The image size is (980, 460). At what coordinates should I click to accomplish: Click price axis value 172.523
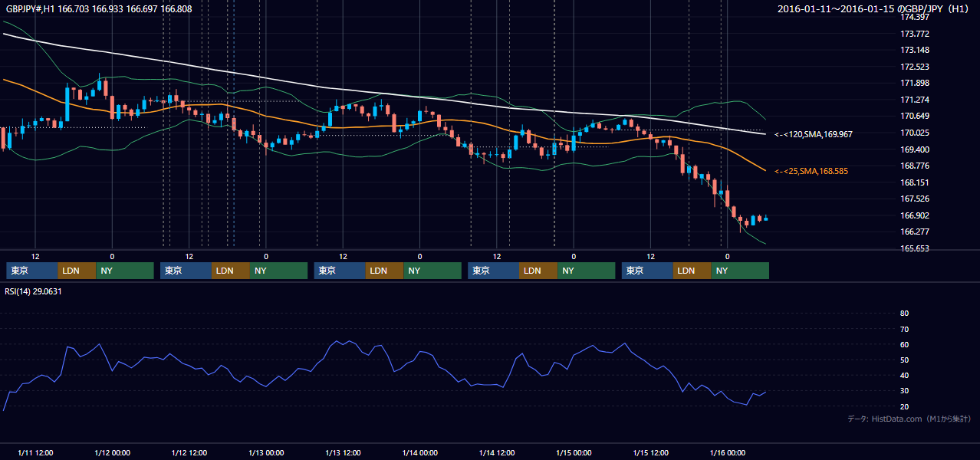(x=914, y=67)
